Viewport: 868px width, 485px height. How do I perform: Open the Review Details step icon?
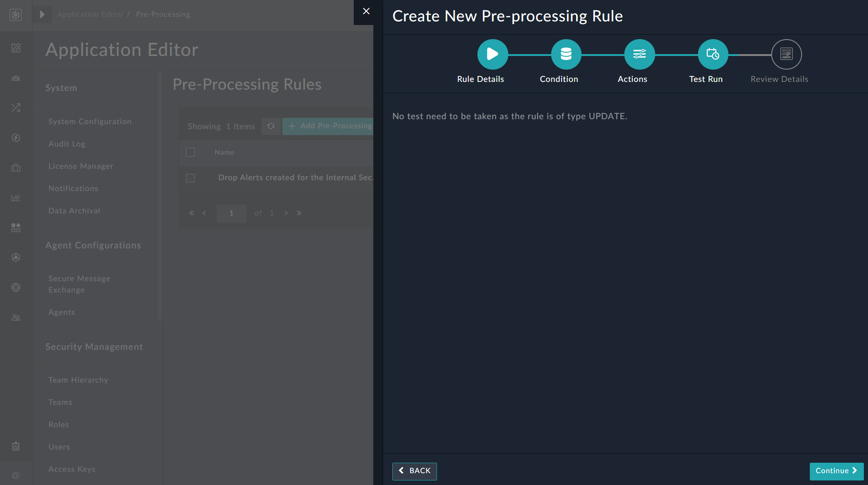pyautogui.click(x=786, y=54)
